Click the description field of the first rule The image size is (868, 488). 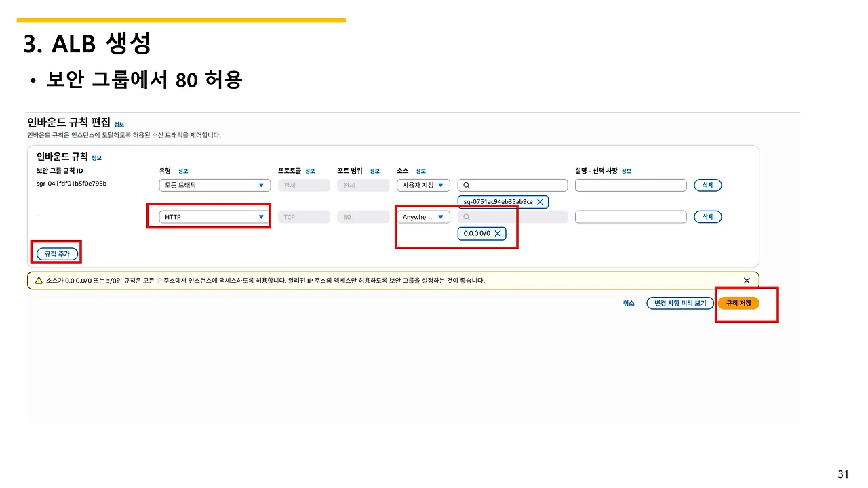[631, 185]
